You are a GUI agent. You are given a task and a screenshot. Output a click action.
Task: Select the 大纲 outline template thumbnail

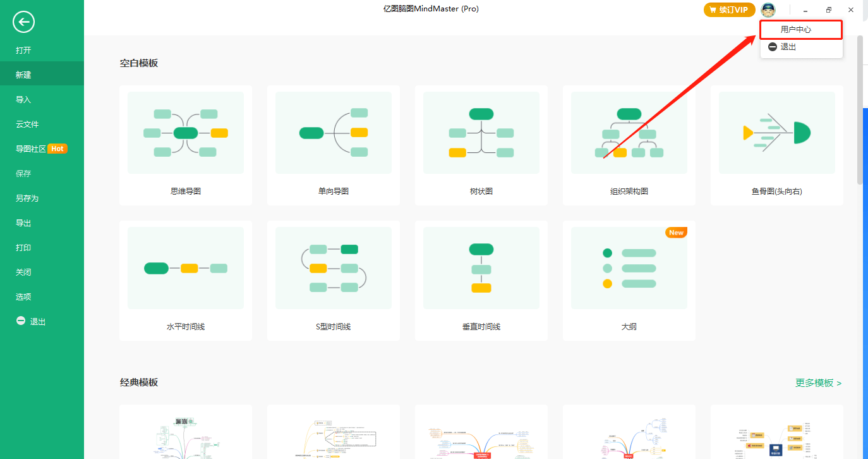coord(629,268)
